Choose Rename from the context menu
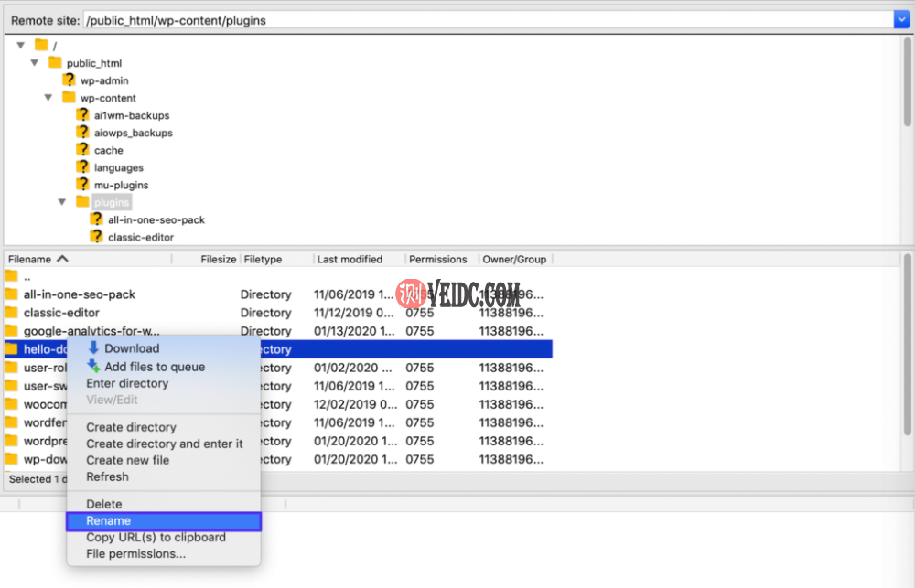The image size is (915, 588). [109, 521]
